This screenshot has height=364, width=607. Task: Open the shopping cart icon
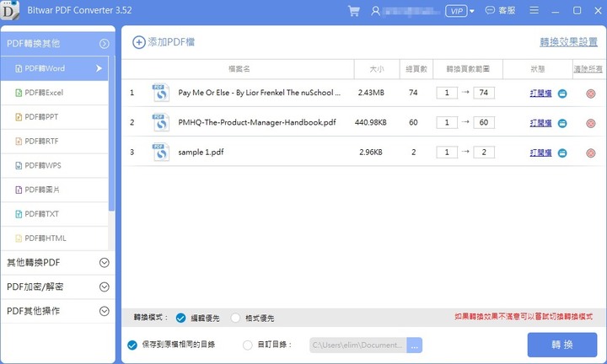(x=353, y=11)
